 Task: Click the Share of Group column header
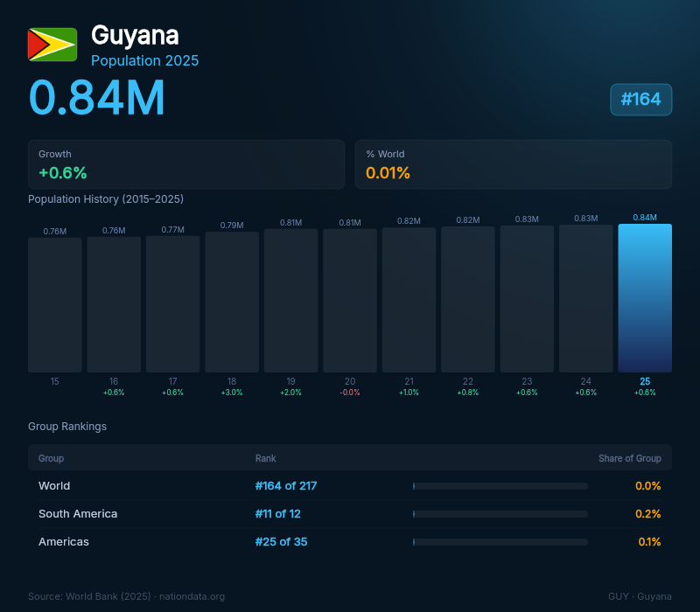click(x=629, y=458)
